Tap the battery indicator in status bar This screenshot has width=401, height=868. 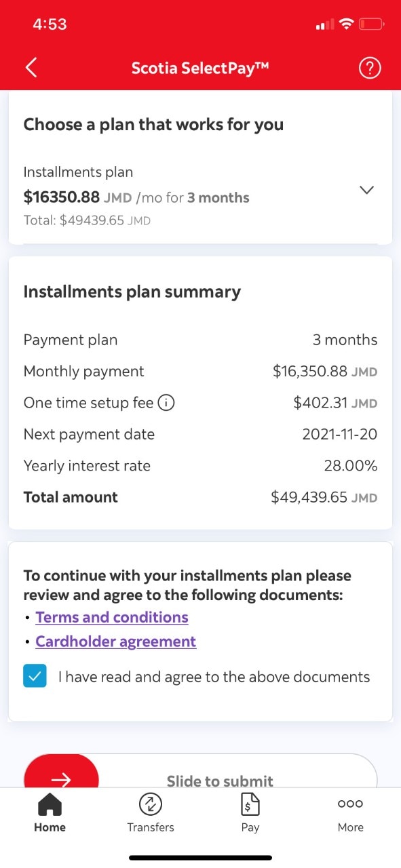coord(372,24)
